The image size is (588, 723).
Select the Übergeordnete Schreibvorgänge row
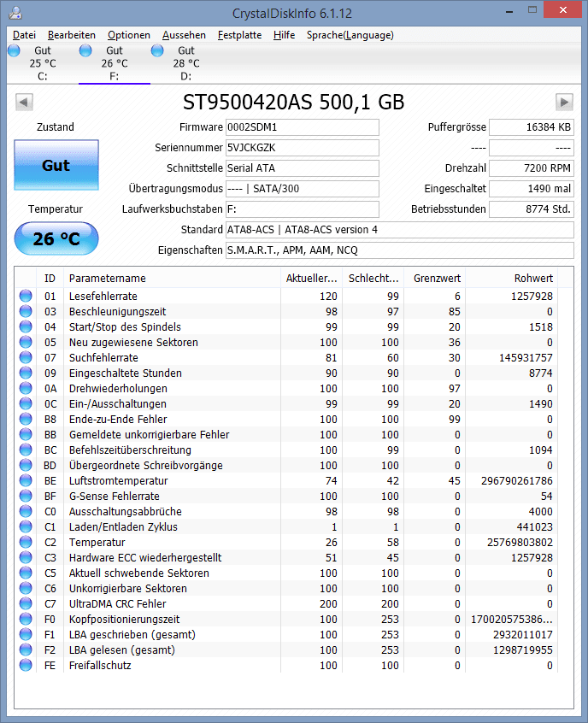[x=286, y=465]
